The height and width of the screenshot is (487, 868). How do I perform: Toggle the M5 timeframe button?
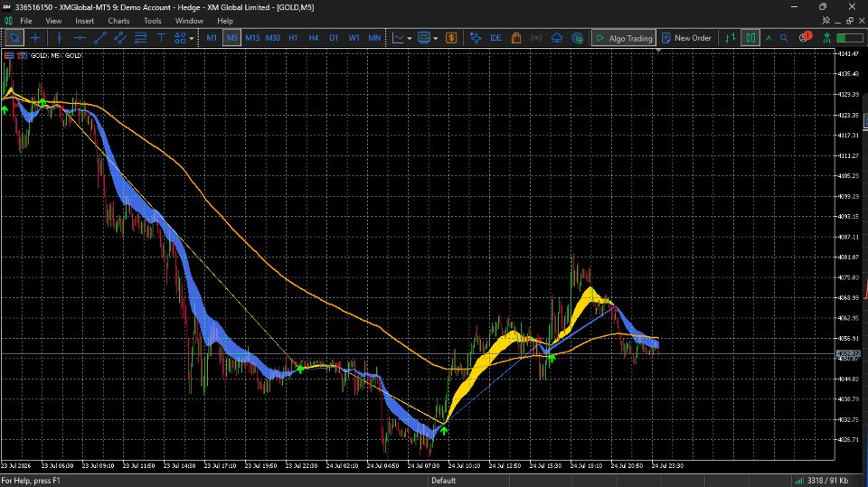pos(232,38)
